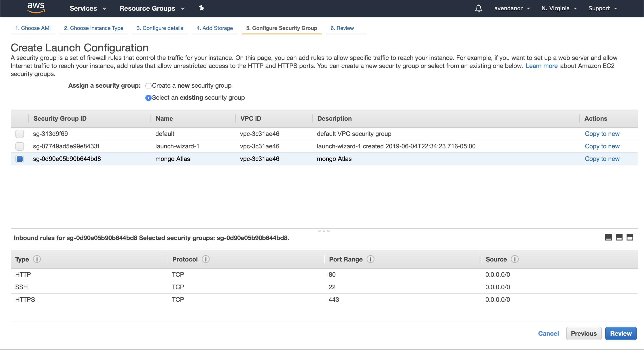The height and width of the screenshot is (350, 644).
Task: Click the AWS logo home icon
Action: coord(36,8)
